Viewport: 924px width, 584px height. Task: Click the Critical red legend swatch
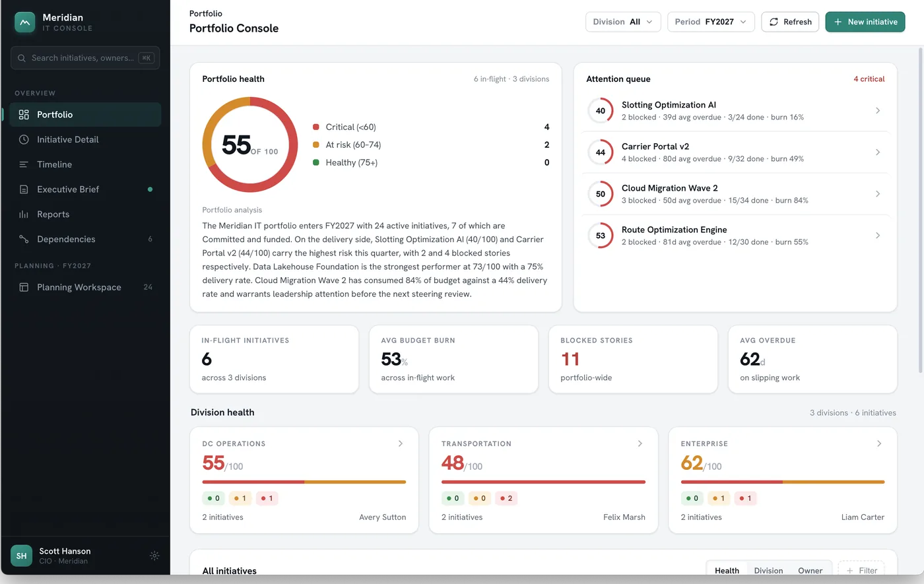pyautogui.click(x=316, y=127)
